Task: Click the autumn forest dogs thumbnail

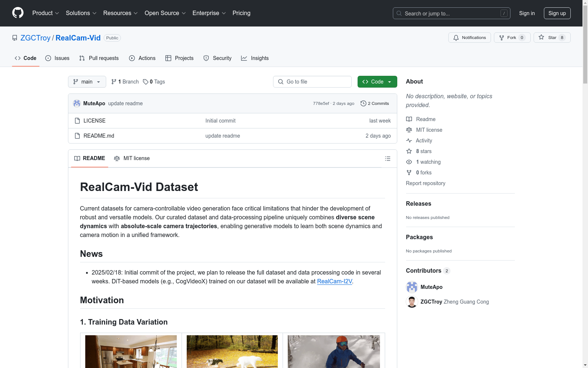Action: tap(232, 351)
